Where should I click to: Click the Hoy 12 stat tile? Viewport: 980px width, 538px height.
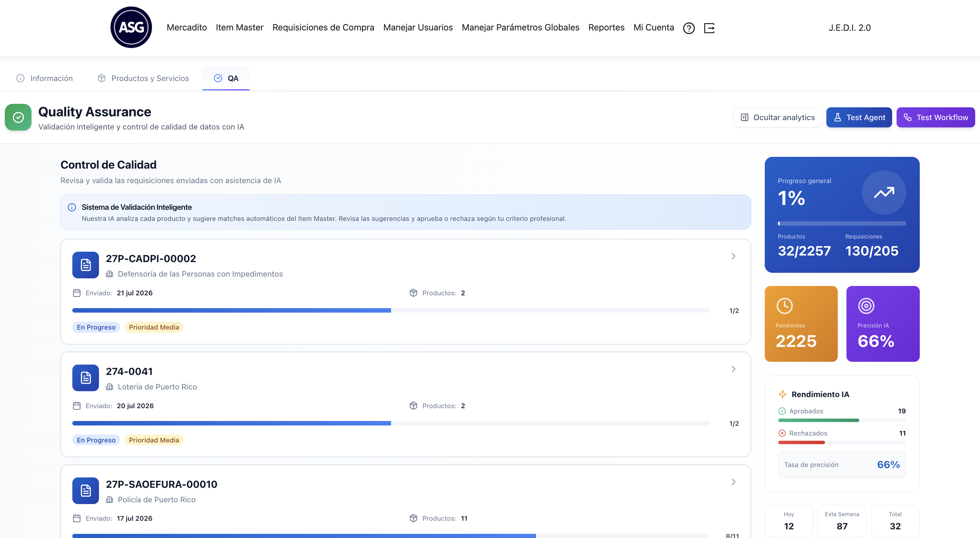coord(789,521)
